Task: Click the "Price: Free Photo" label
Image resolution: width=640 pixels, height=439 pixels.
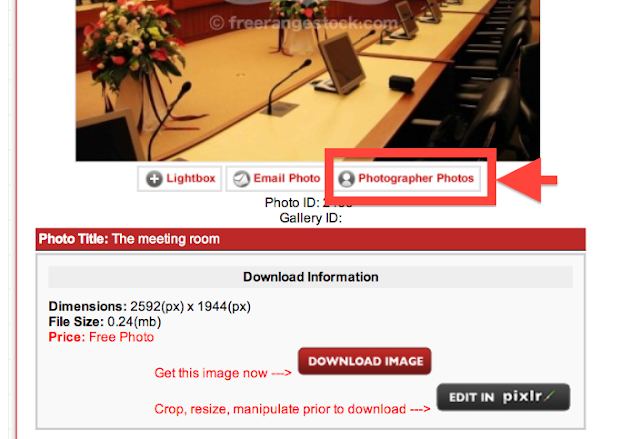Action: pos(101,337)
